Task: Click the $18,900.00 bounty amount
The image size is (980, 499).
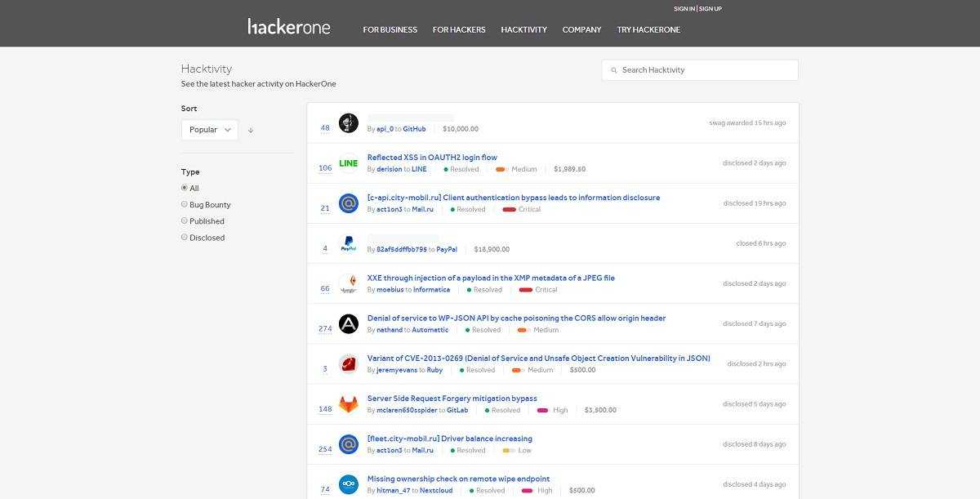Action: pyautogui.click(x=492, y=249)
